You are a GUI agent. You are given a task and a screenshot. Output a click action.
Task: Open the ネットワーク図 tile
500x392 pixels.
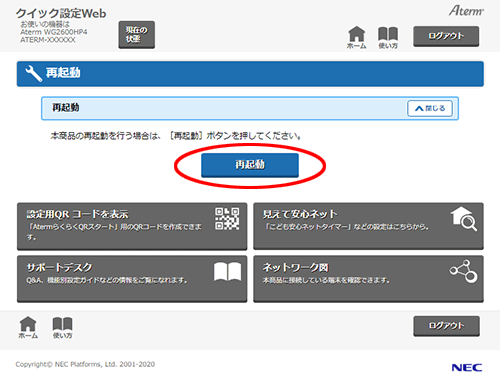(368, 279)
